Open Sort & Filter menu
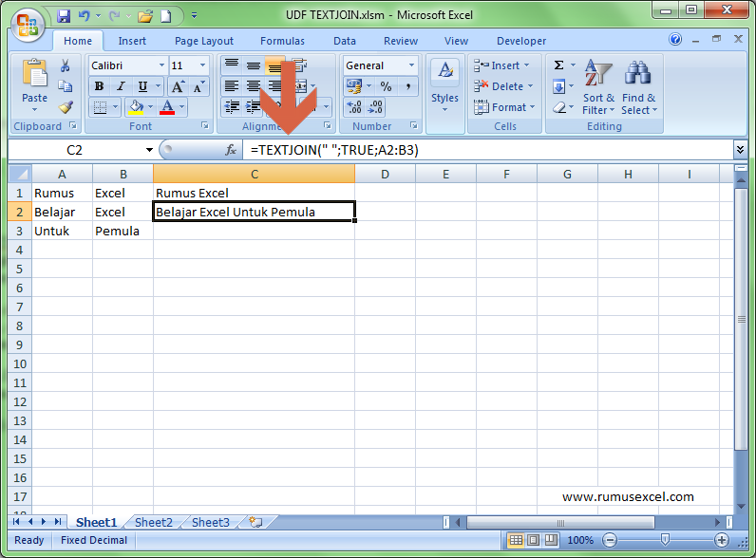The image size is (756, 558). (x=598, y=87)
